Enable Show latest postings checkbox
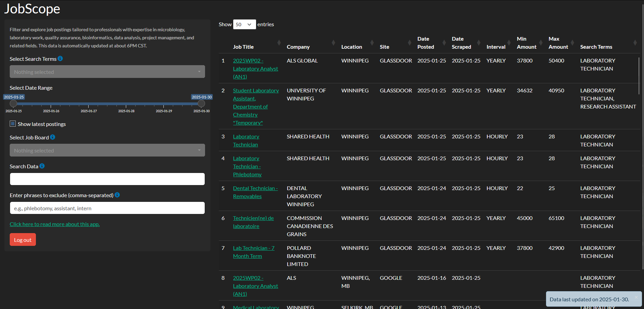The image size is (644, 309). coord(13,124)
